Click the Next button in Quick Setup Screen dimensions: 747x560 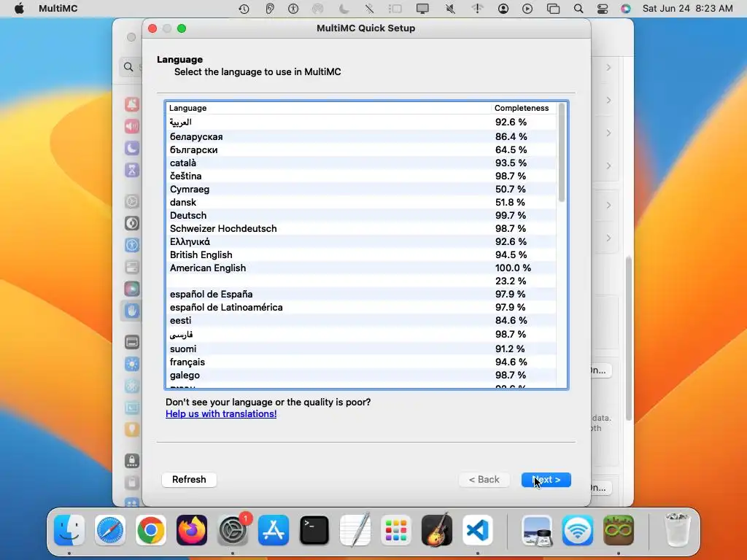pos(546,480)
